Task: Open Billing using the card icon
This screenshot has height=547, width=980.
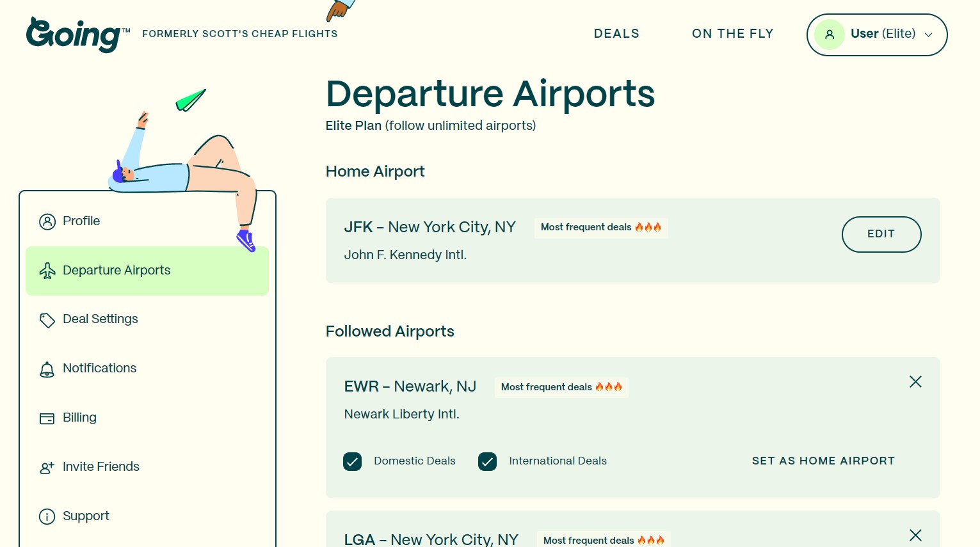Action: pyautogui.click(x=47, y=418)
